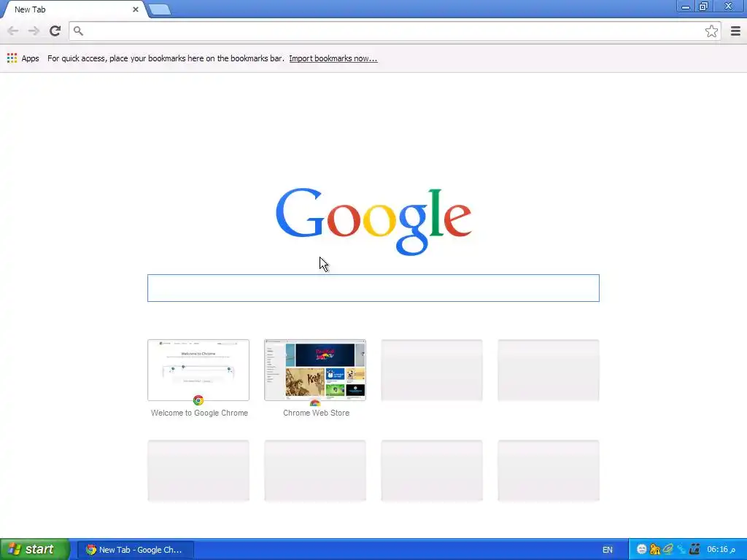Select the New Tab tab
This screenshot has height=560, width=747.
74,9
